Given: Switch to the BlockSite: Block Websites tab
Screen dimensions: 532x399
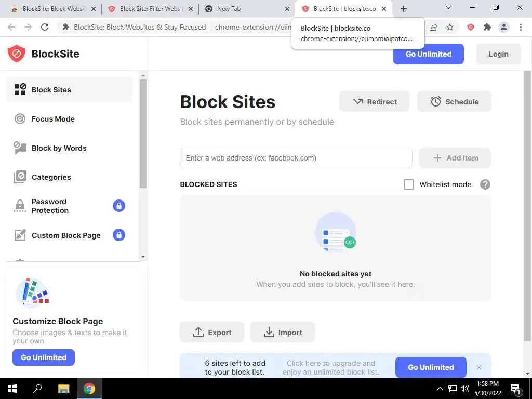Looking at the screenshot, I should click(54, 9).
